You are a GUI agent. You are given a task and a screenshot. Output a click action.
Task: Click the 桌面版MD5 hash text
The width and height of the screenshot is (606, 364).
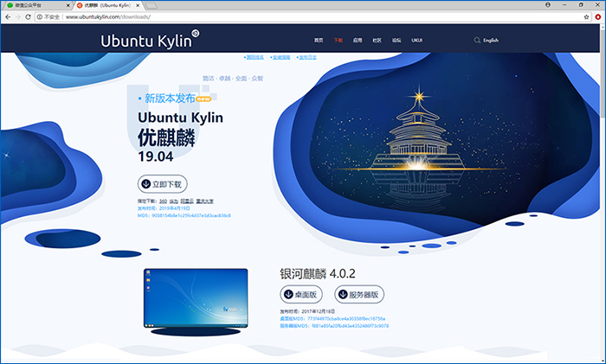(332, 319)
